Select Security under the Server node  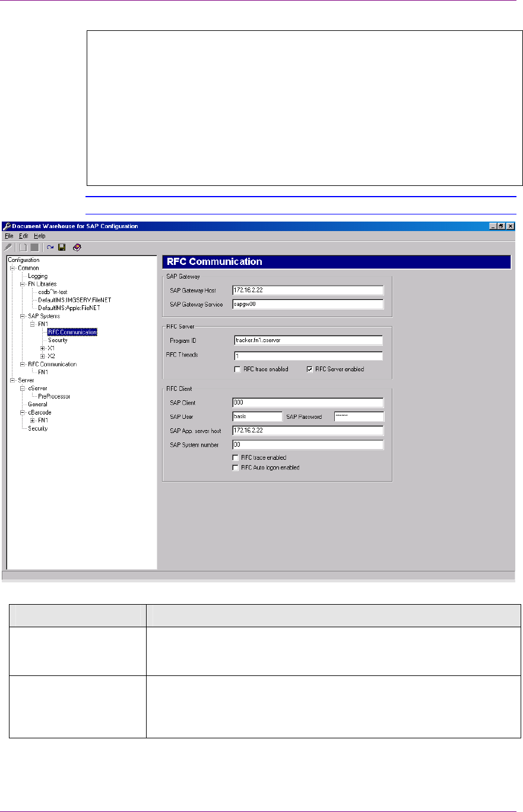click(x=37, y=428)
